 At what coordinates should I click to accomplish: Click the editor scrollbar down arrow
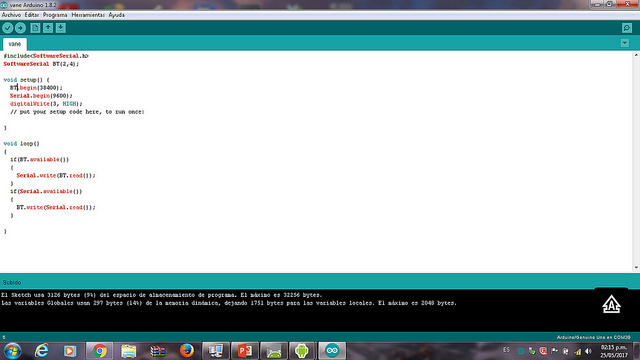(636, 267)
